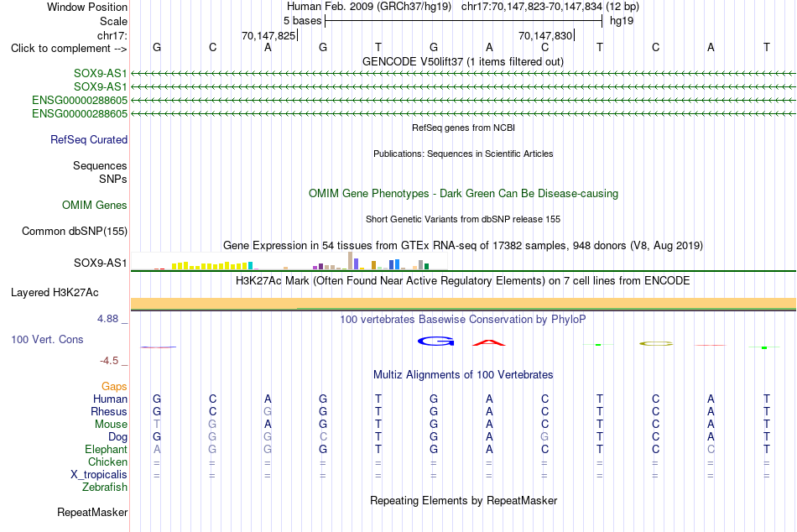The height and width of the screenshot is (532, 797).
Task: Click the grey G base in Rhesus row
Action: coord(268,411)
